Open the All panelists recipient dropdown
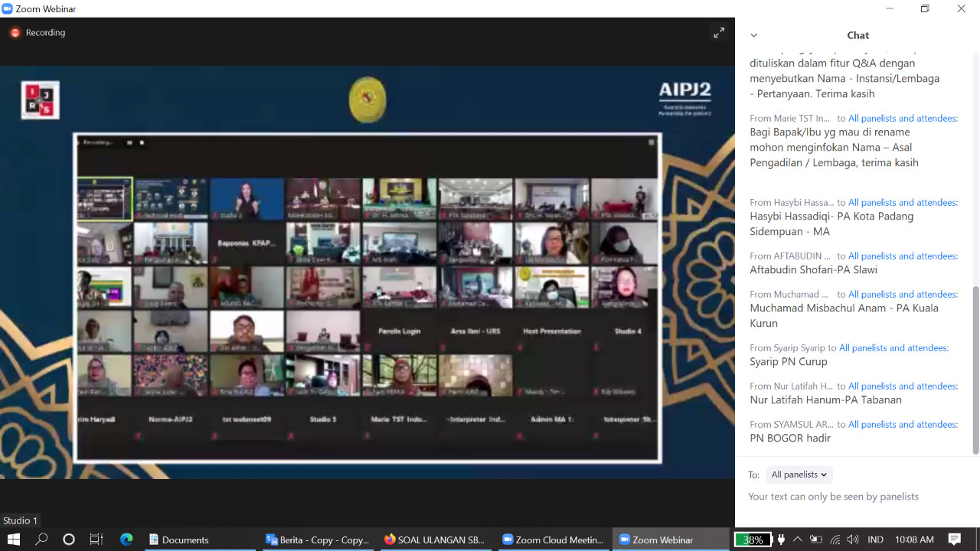The height and width of the screenshot is (551, 980). pos(799,474)
